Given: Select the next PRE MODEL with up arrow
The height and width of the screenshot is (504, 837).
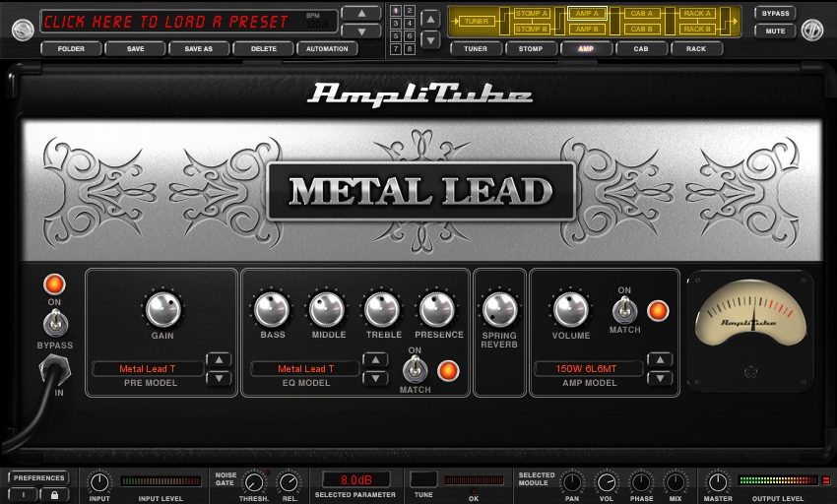Looking at the screenshot, I should coord(219,360).
